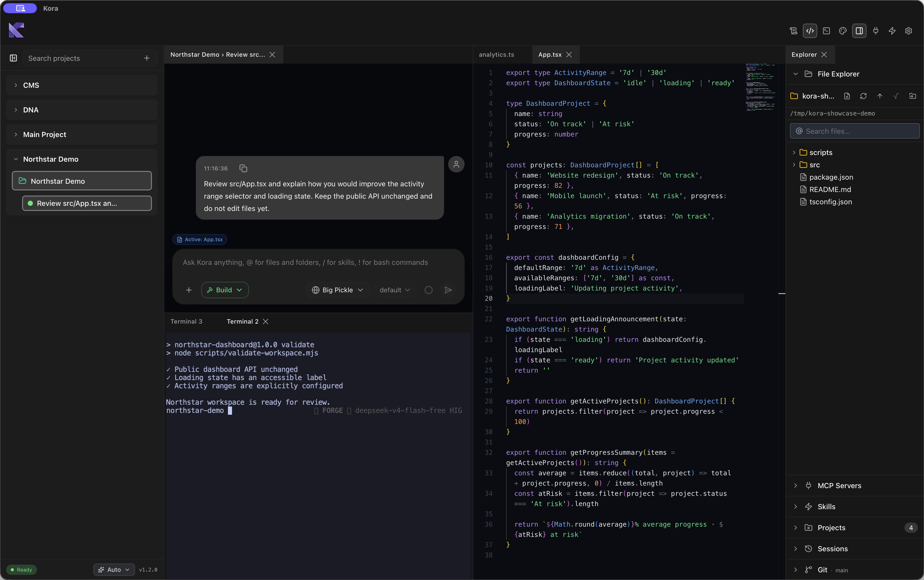This screenshot has height=580, width=924.
Task: Click the user avatar icon
Action: click(x=456, y=164)
